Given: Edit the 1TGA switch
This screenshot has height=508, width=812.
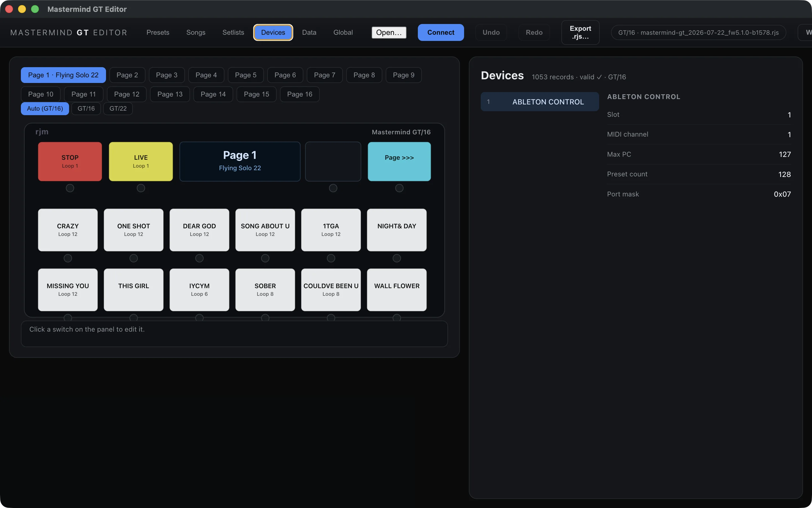Looking at the screenshot, I should tap(331, 230).
